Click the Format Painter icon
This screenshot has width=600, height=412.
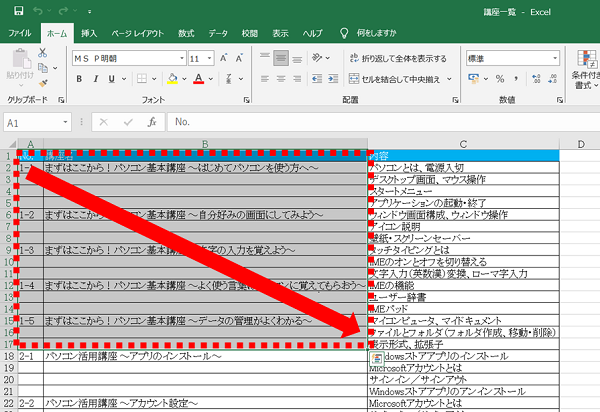[43, 83]
